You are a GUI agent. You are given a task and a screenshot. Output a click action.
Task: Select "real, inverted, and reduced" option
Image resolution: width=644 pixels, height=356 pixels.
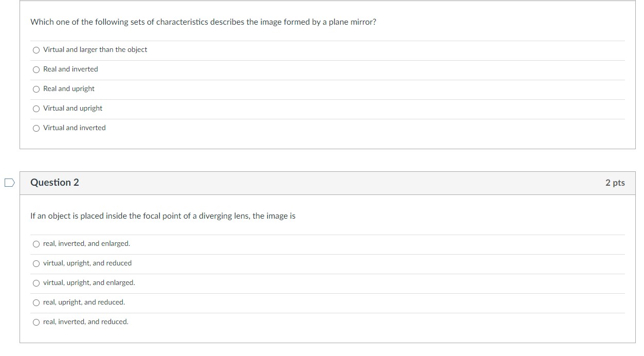point(36,322)
